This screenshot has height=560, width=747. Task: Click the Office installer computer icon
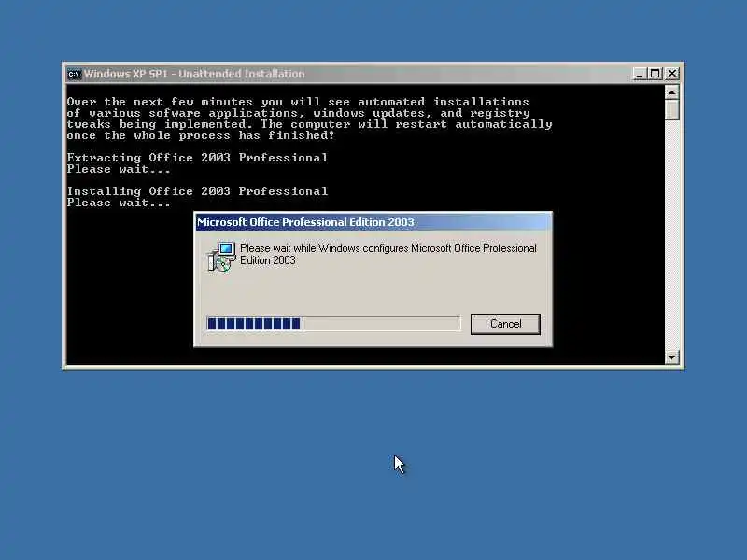(x=221, y=257)
